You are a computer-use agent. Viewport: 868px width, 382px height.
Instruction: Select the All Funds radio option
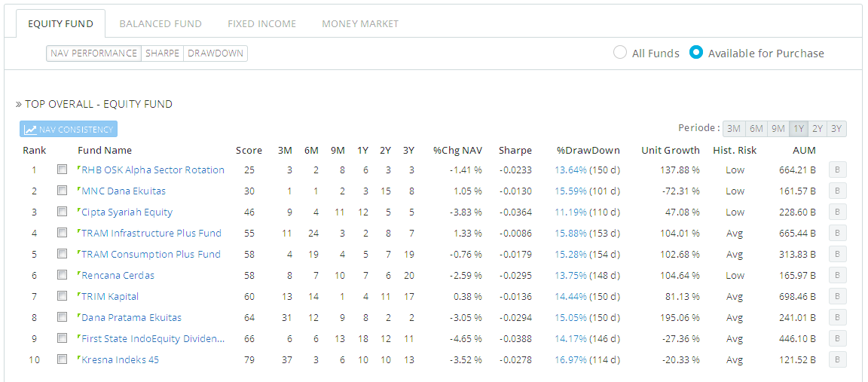tap(620, 53)
